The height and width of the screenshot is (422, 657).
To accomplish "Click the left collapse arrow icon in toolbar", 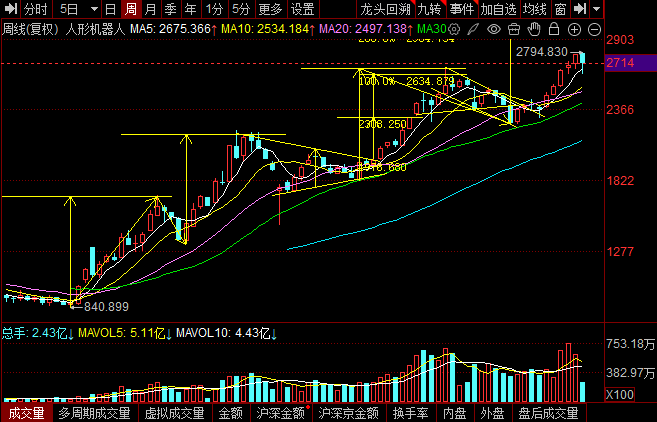I will point(10,8).
